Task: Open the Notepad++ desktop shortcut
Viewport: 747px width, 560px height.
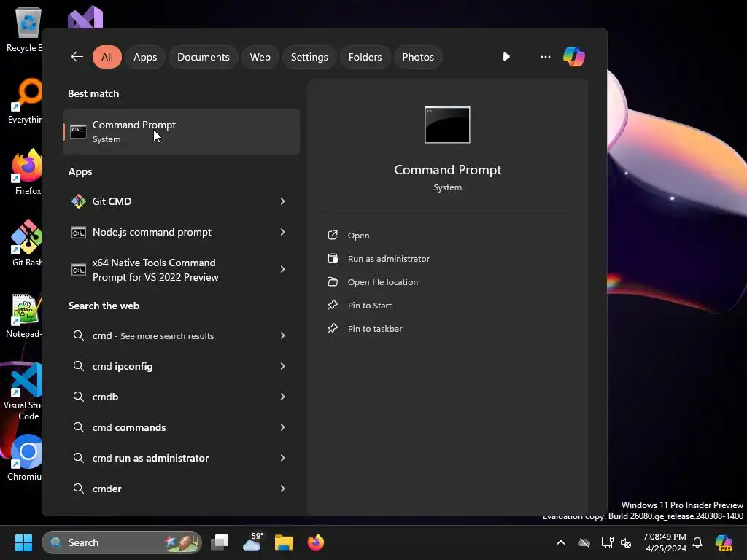Action: (x=25, y=315)
